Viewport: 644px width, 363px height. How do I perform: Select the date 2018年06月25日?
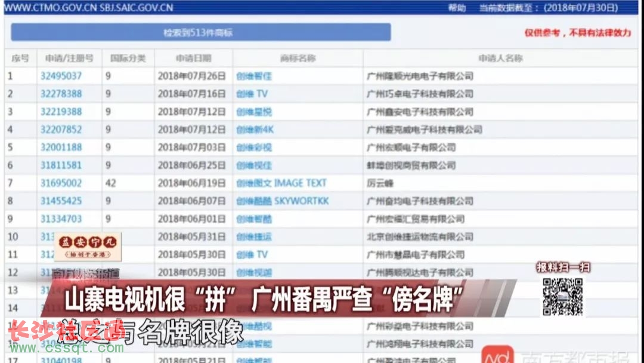(192, 165)
